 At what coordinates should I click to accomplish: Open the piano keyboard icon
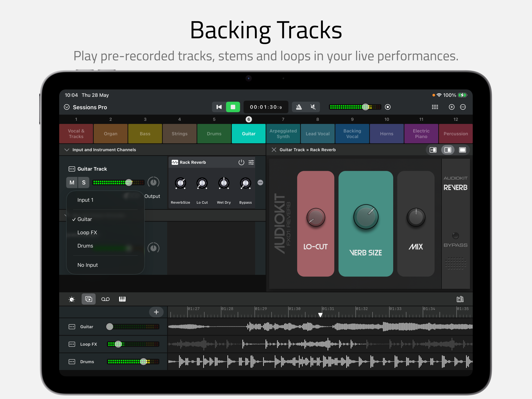122,299
